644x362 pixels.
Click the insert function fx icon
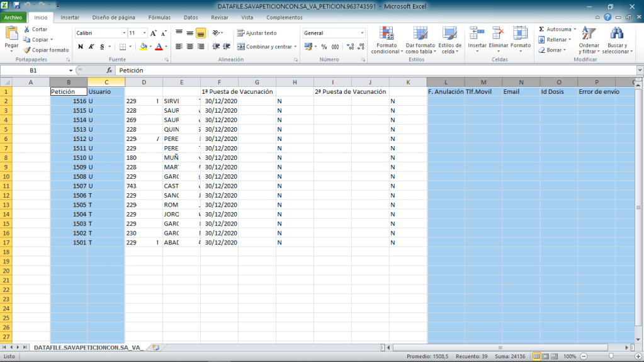[x=109, y=71]
